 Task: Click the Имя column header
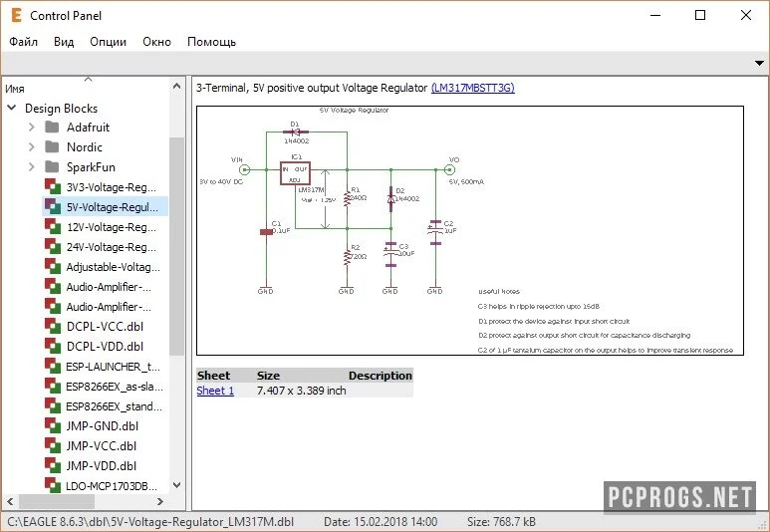15,89
